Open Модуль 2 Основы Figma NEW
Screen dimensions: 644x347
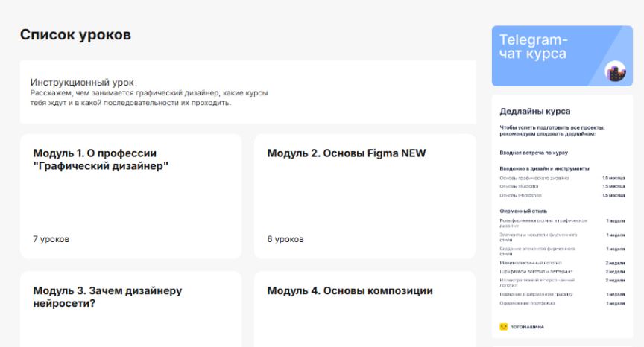pyautogui.click(x=364, y=195)
